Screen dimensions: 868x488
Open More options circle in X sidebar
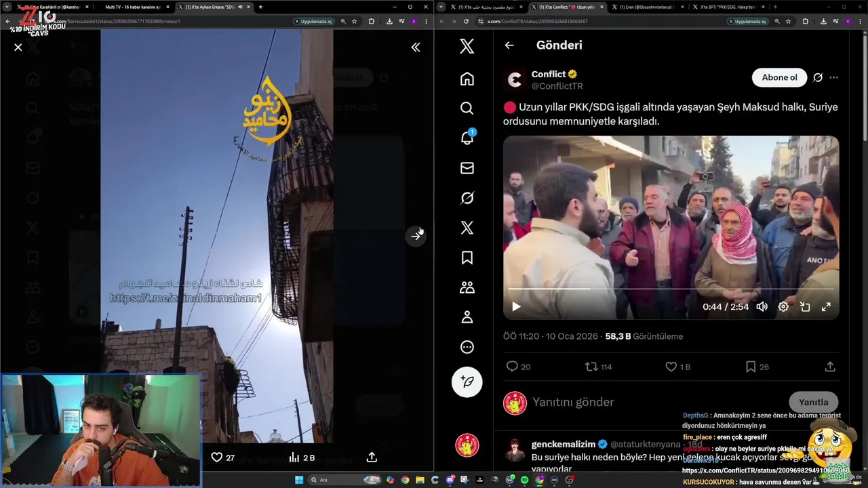[467, 347]
